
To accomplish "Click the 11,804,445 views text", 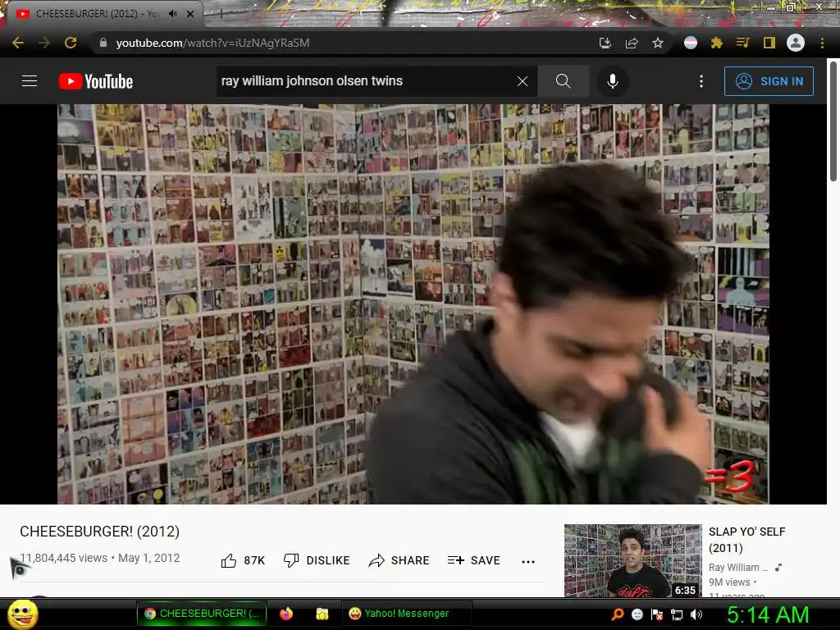I will (64, 558).
